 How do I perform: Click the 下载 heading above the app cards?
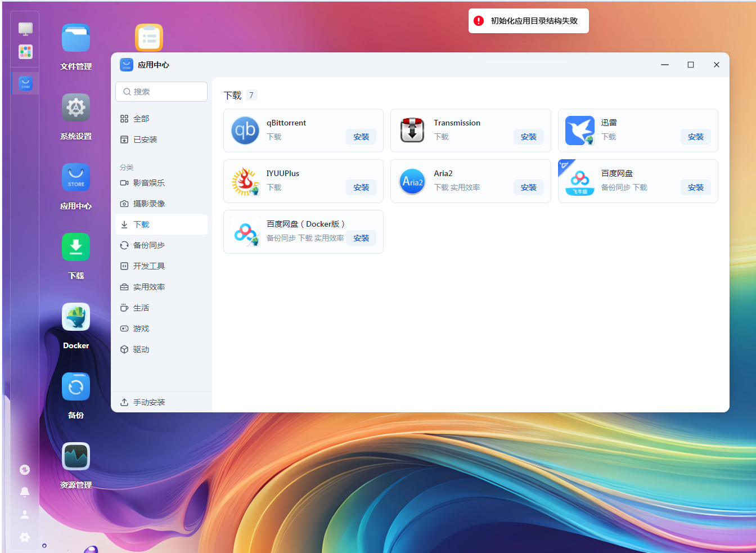pos(232,95)
